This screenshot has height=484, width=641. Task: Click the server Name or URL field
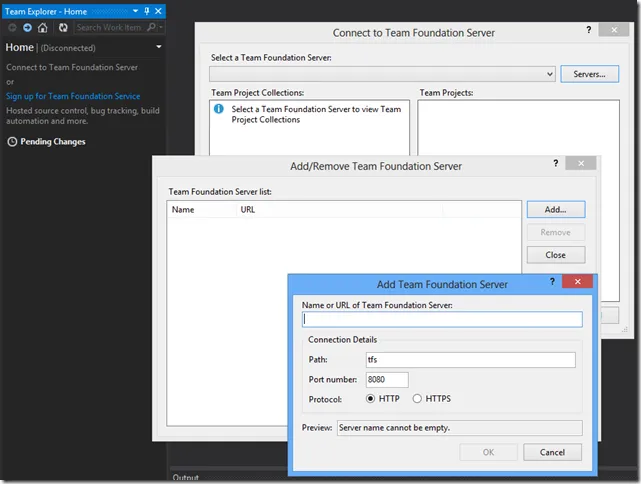[442, 320]
